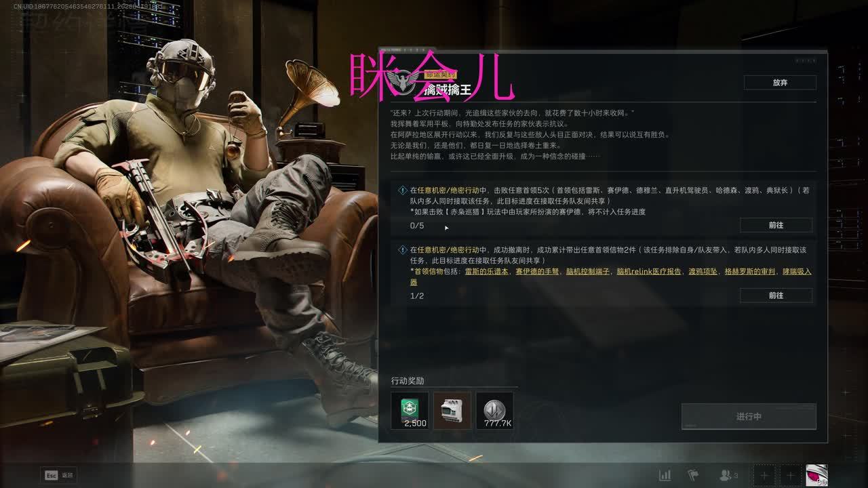The width and height of the screenshot is (868, 488).
Task: Select the 2,500 green badge reward
Action: click(410, 411)
